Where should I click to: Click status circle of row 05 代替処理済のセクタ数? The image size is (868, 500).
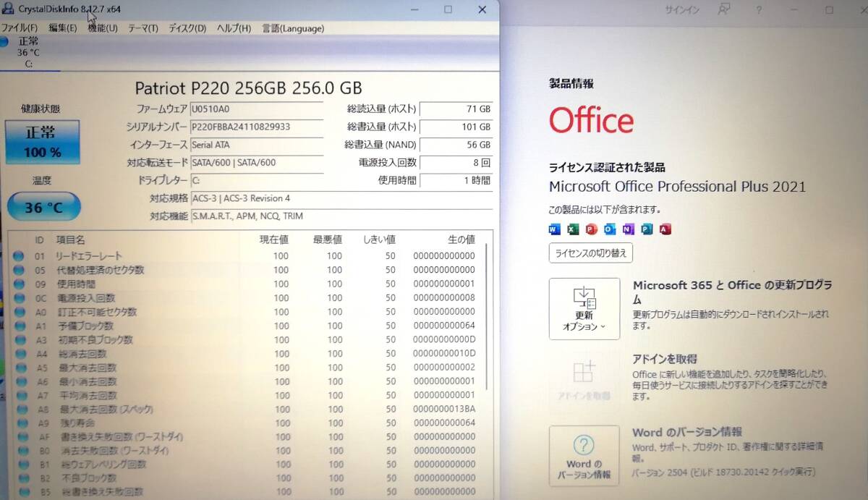tap(20, 270)
